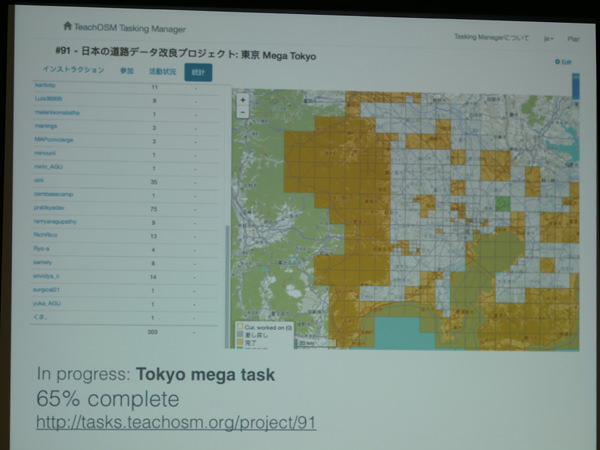The width and height of the screenshot is (600, 450).
Task: Click the green validated tile on map
Action: coord(502,203)
